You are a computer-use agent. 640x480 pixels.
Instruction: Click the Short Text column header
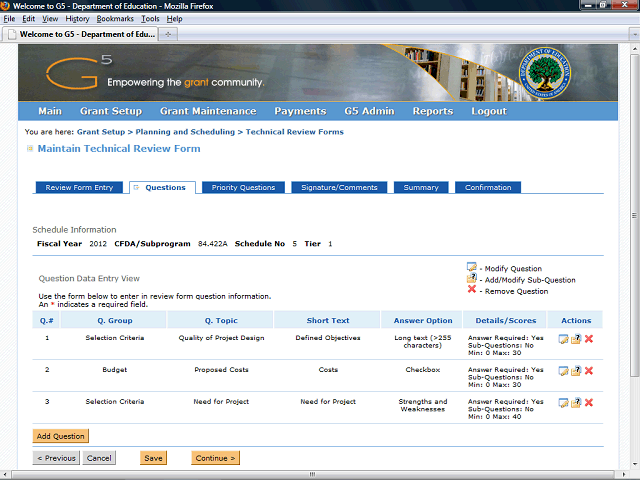click(x=328, y=320)
